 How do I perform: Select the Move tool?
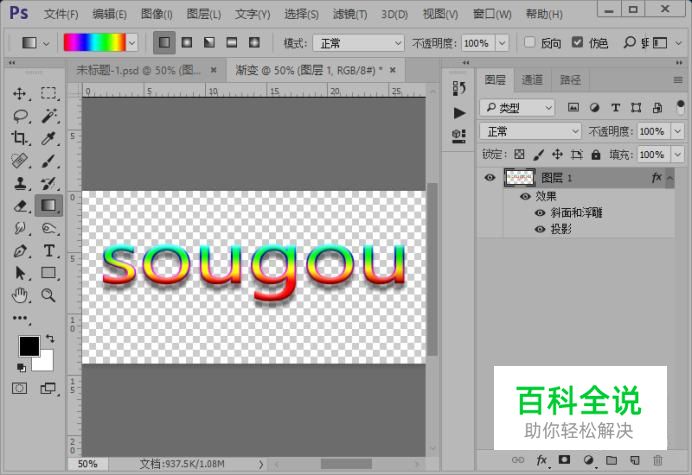19,93
